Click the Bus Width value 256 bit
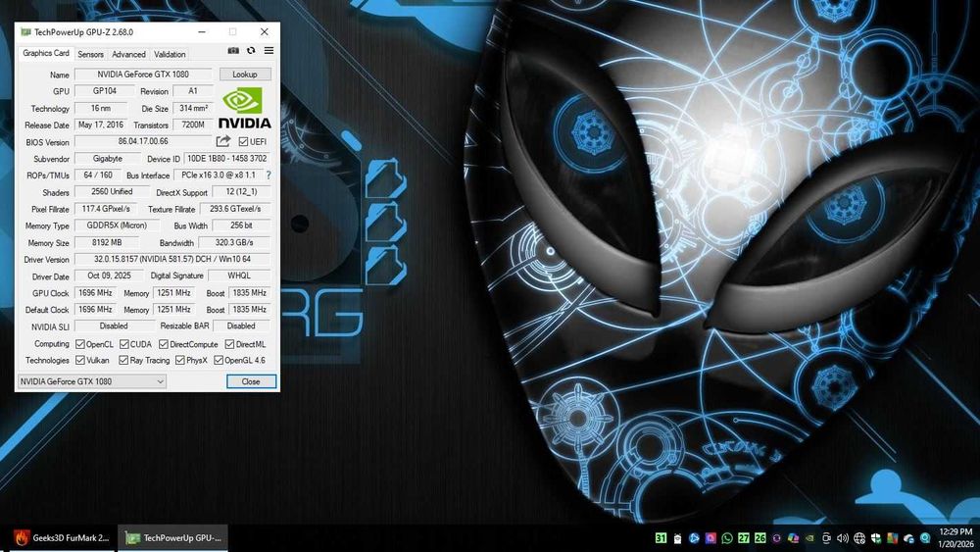The width and height of the screenshot is (980, 552). pos(241,226)
